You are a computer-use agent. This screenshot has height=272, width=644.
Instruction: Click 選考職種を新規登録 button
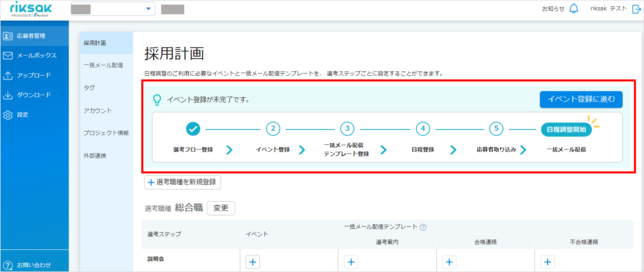[182, 182]
